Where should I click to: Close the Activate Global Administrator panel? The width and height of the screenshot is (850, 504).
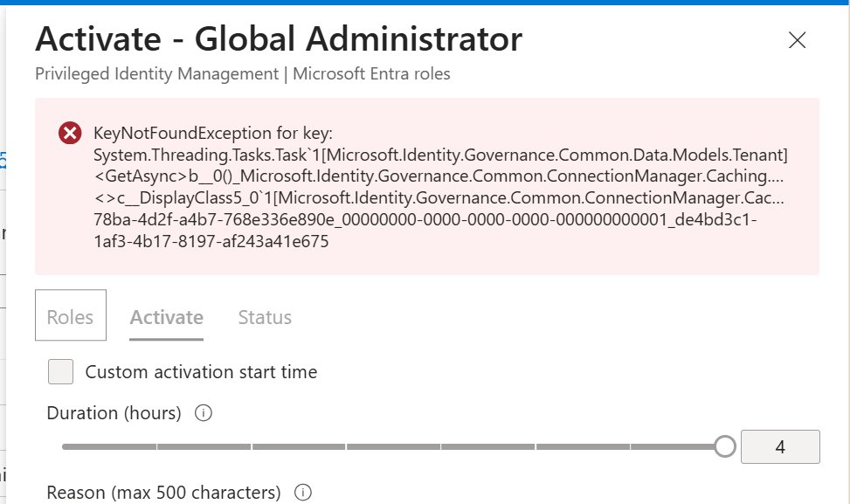click(797, 40)
